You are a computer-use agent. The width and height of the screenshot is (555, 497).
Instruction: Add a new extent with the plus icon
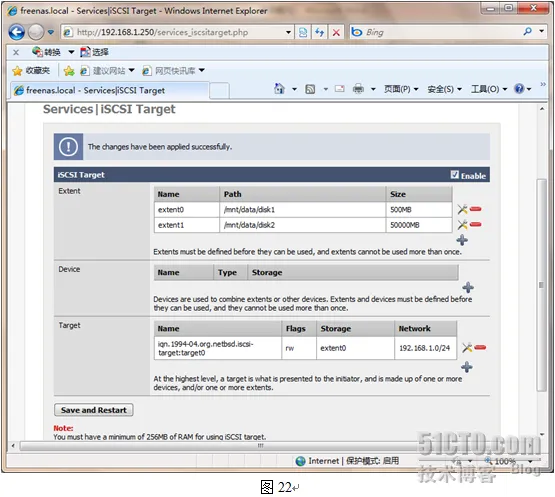coord(462,240)
